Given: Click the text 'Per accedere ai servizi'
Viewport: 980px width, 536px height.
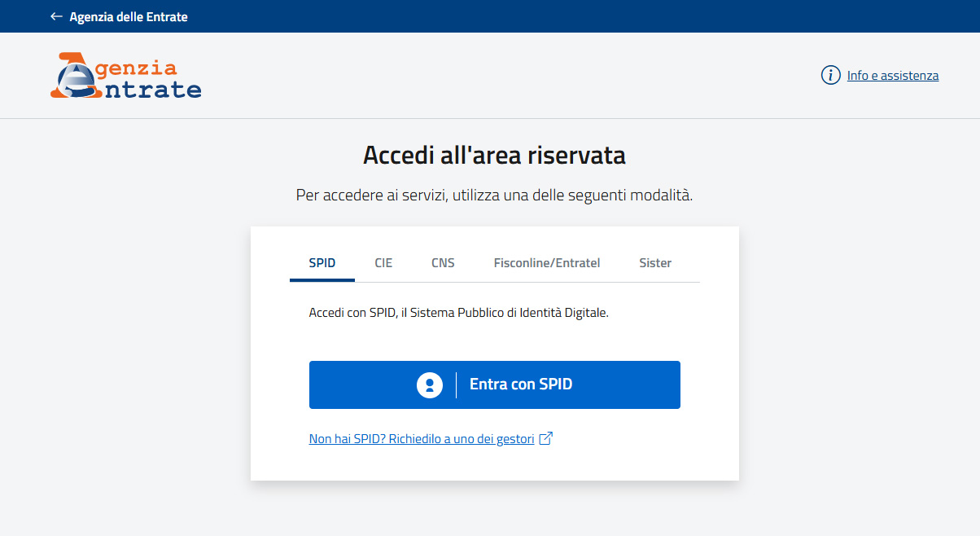Looking at the screenshot, I should pyautogui.click(x=370, y=196).
